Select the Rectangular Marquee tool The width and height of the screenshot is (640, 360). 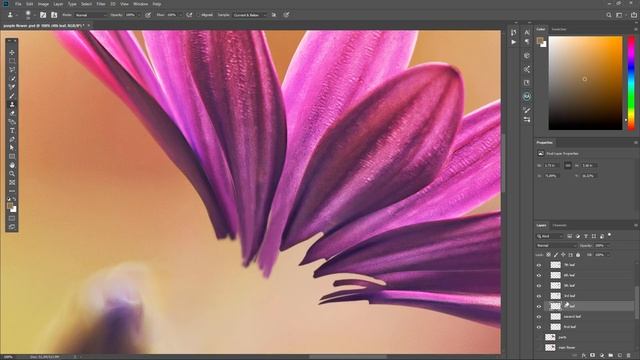[12, 61]
